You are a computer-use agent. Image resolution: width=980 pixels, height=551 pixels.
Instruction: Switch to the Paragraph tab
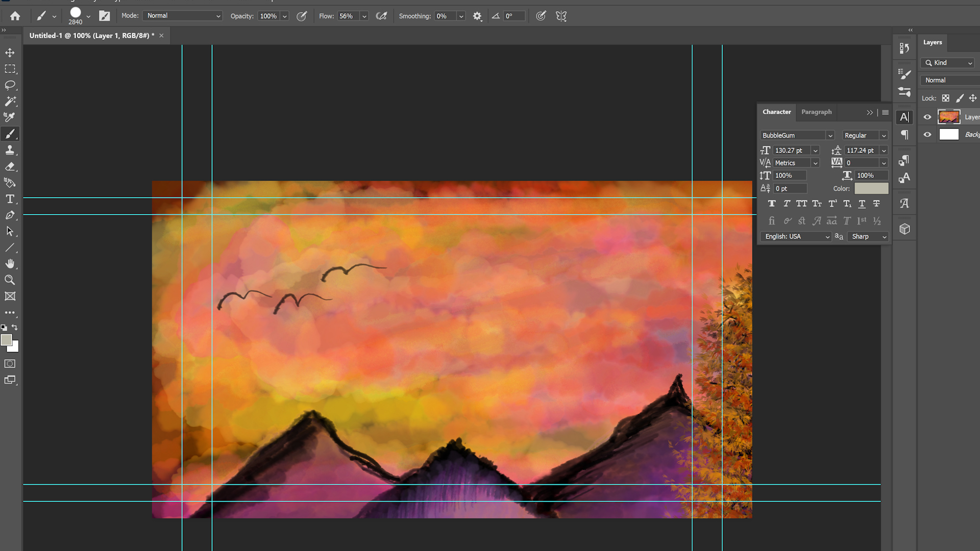click(x=816, y=112)
